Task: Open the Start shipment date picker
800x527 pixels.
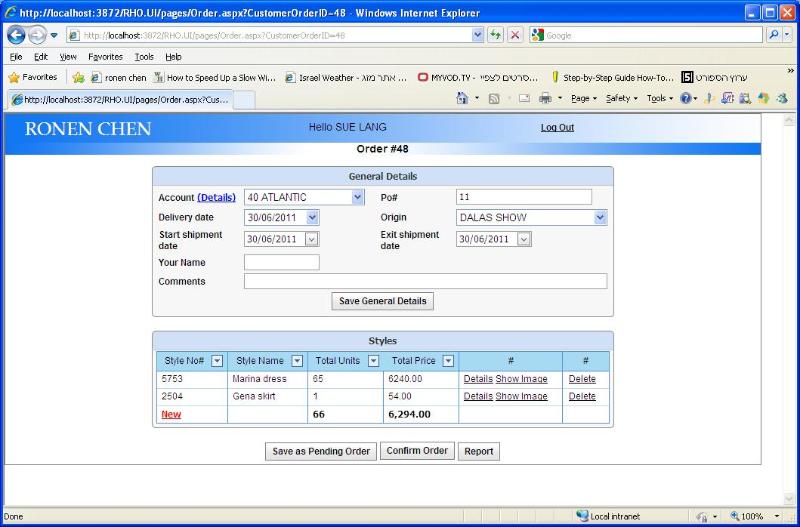Action: 312,239
